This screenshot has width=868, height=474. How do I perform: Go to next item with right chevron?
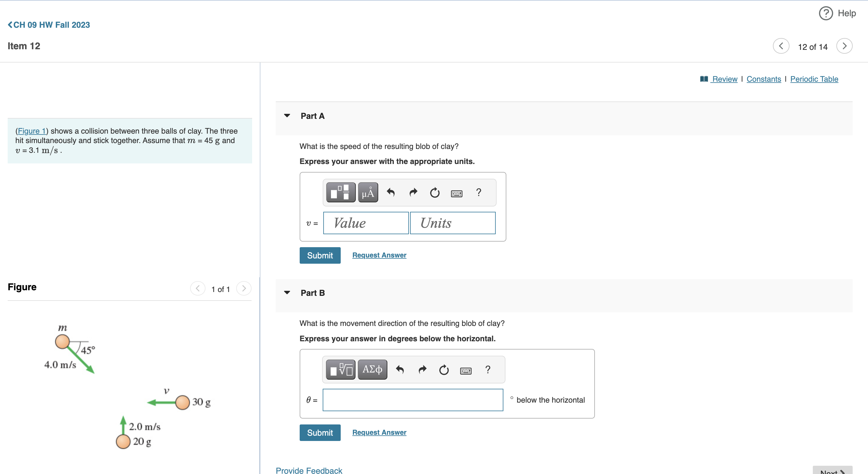tap(844, 46)
